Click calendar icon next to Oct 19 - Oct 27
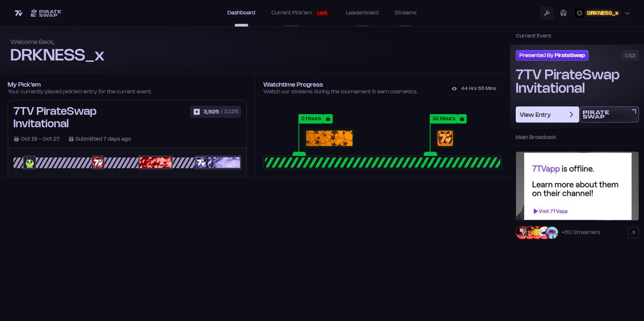Screen dimensions: 644x321 pyautogui.click(x=16, y=138)
